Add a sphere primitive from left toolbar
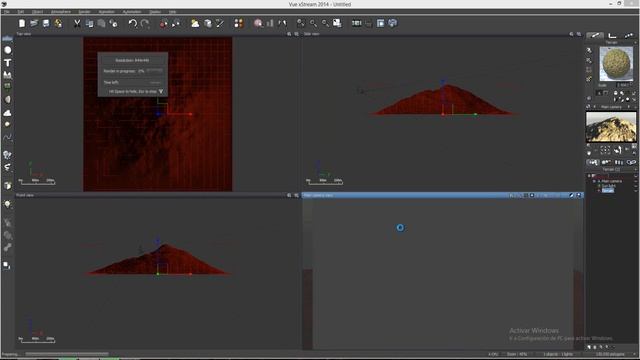640x360 pixels. [7, 50]
